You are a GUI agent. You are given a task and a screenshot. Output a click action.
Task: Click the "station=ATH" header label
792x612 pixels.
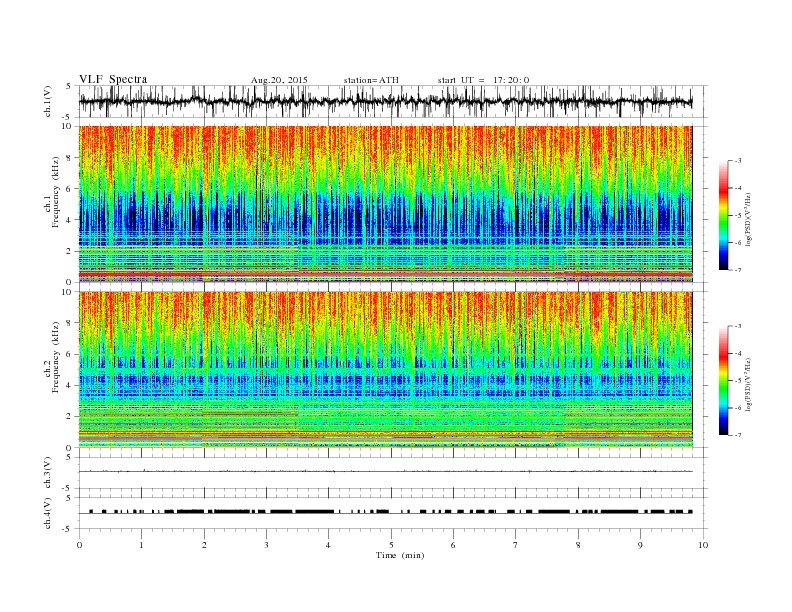pos(371,80)
